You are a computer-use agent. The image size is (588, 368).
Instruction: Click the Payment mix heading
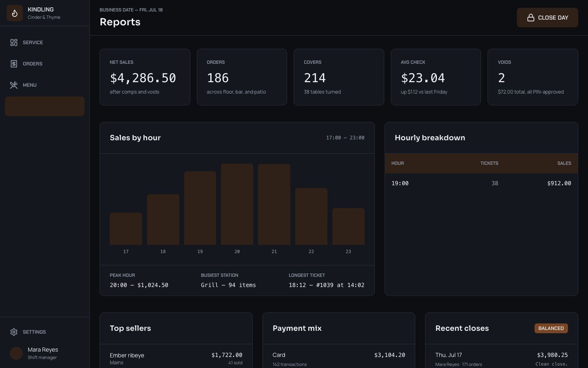297,328
